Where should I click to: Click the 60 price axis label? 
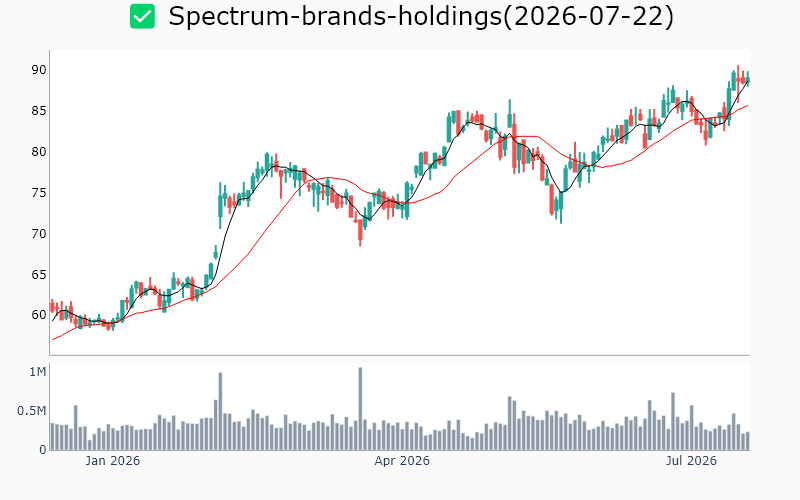point(39,315)
